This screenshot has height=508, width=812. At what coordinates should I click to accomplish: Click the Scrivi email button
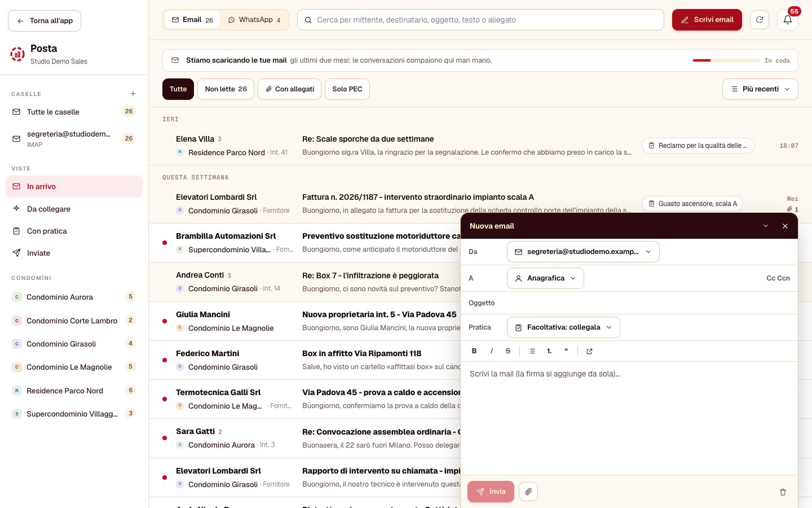707,20
